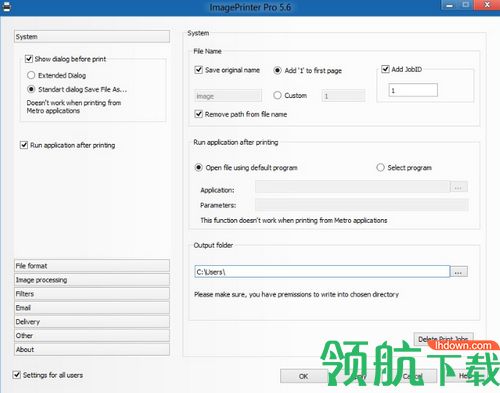Select Open file using default program
Image resolution: width=500 pixels, height=393 pixels.
pyautogui.click(x=198, y=167)
